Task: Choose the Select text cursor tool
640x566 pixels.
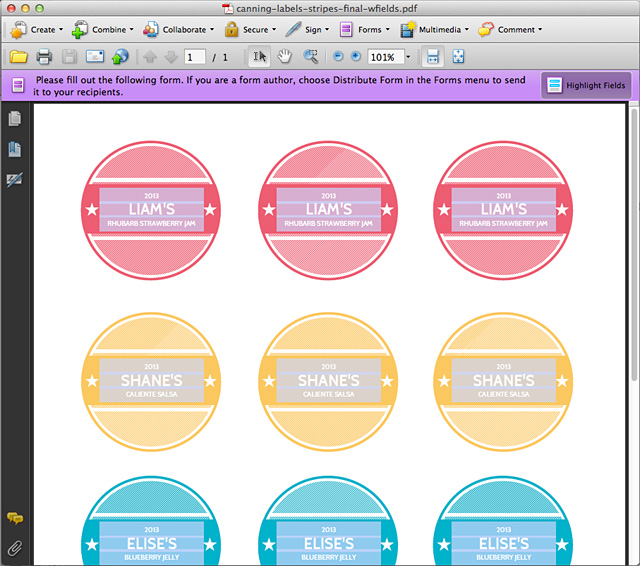Action: (259, 57)
